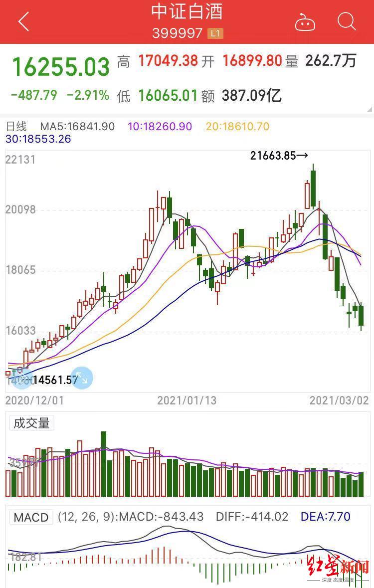374x588 pixels.
Task: Tap the L1 quote level badge
Action: coord(215,34)
